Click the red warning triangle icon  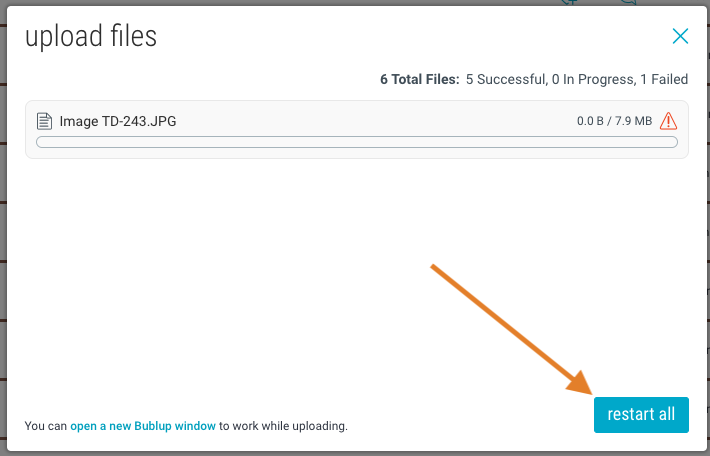point(668,121)
